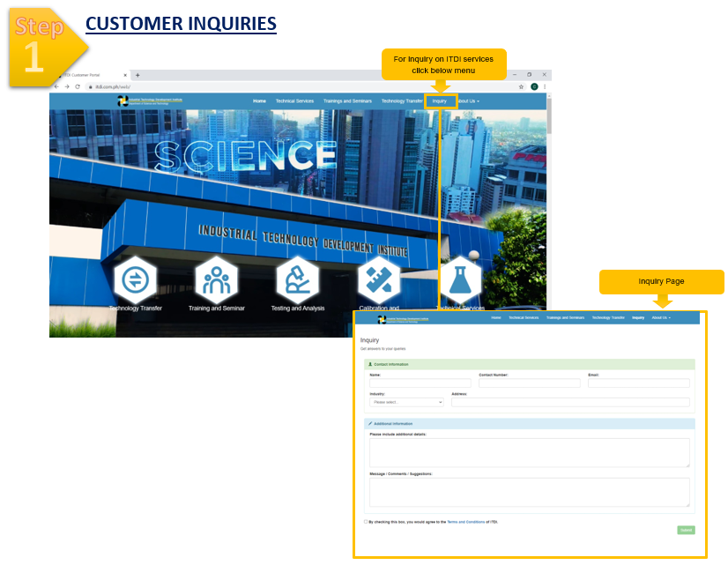This screenshot has height=565, width=728.
Task: Open the browser three-dot menu
Action: pyautogui.click(x=545, y=86)
